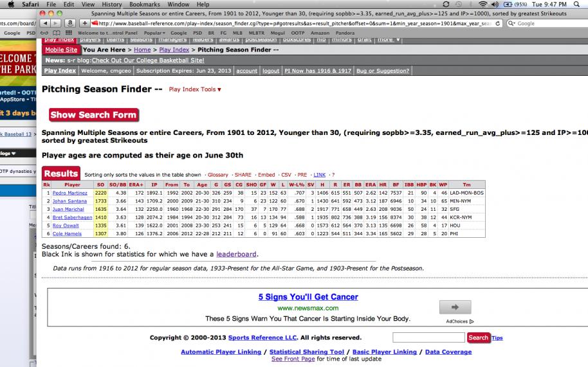This screenshot has width=588, height=367.
Task: Click the Safari back arrow button
Action: point(45,23)
